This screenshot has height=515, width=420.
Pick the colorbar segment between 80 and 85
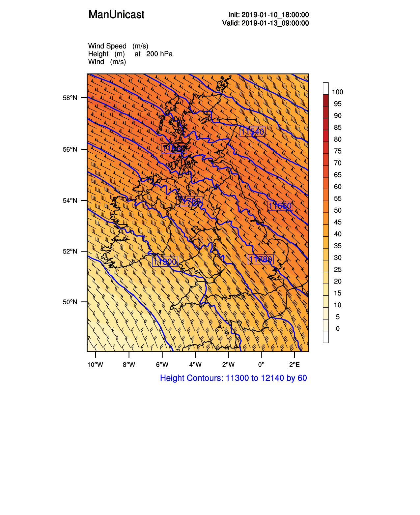click(x=326, y=136)
